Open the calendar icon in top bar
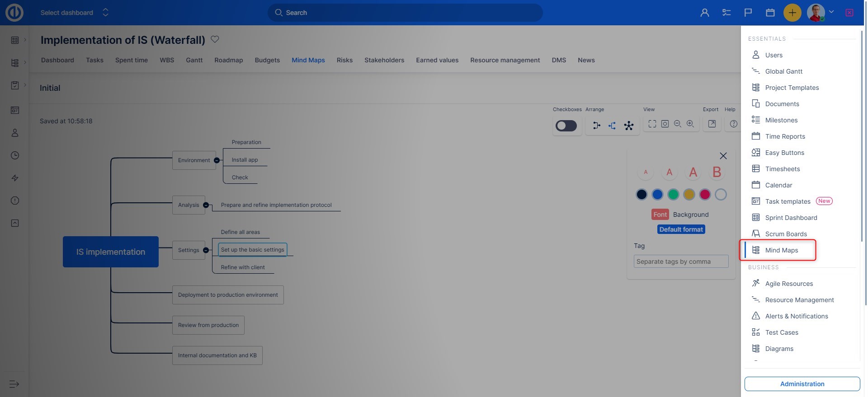Screen dimensions: 868x397 coord(770,13)
